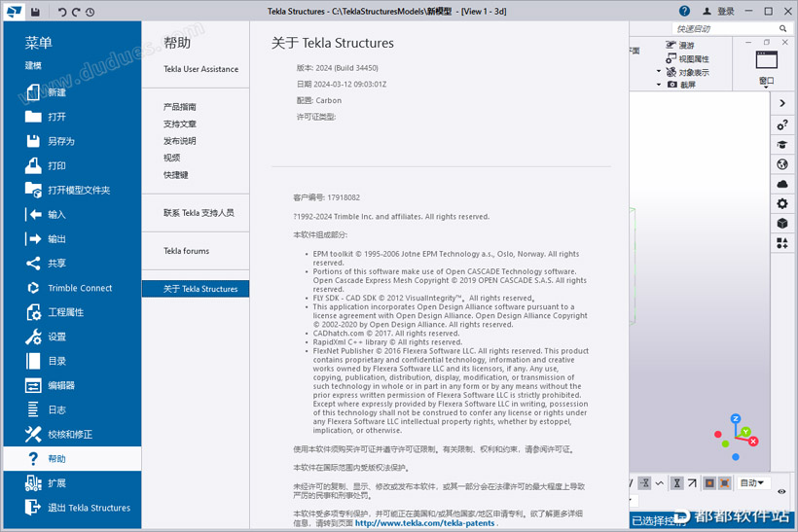Open 日志 logs menu entry
The height and width of the screenshot is (532, 798).
pyautogui.click(x=72, y=409)
